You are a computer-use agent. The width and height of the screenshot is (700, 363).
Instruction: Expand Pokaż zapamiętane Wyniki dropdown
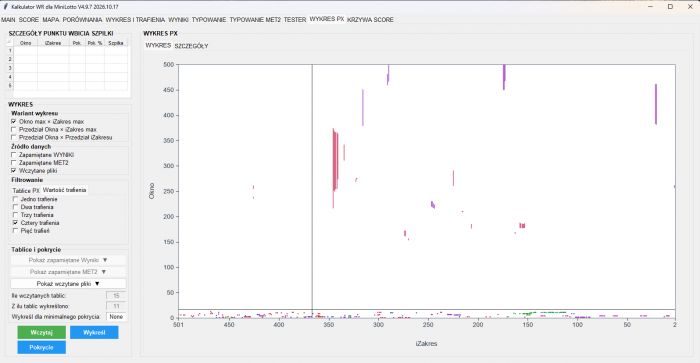click(68, 260)
